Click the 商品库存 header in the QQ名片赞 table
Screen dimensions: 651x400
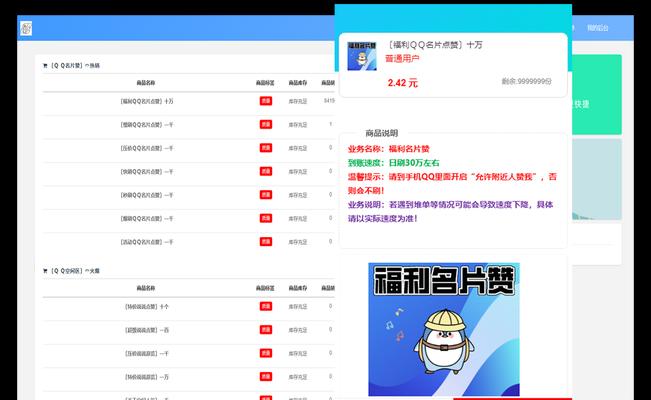pos(298,83)
